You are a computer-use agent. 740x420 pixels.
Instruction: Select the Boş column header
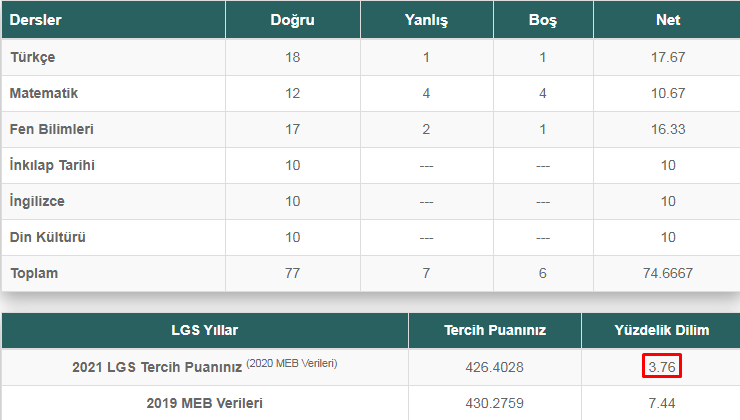point(543,20)
